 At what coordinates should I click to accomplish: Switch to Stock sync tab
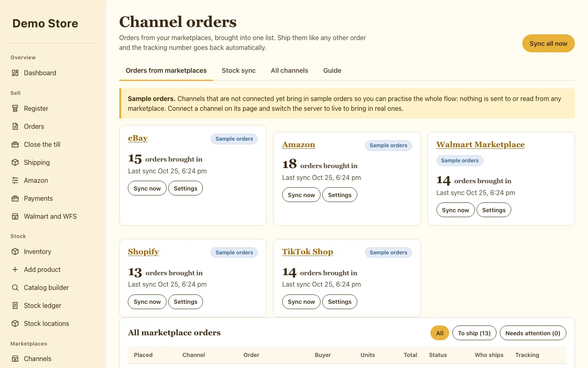pos(239,70)
